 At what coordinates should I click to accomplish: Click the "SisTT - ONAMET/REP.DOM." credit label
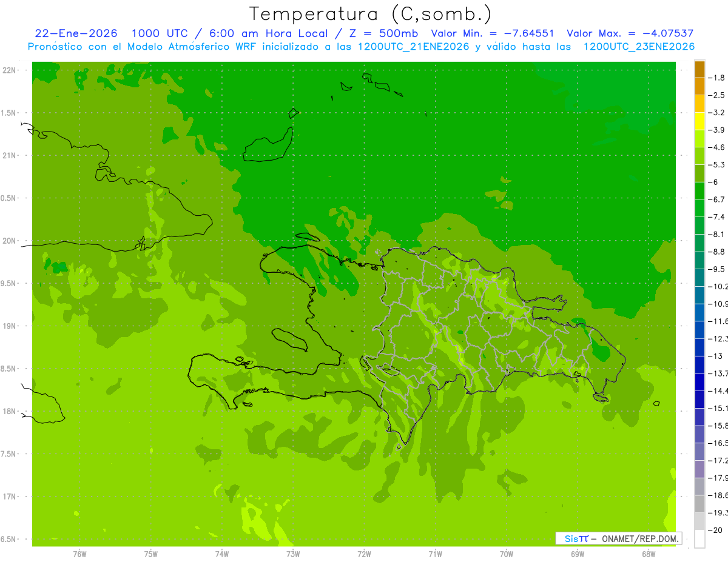[619, 538]
